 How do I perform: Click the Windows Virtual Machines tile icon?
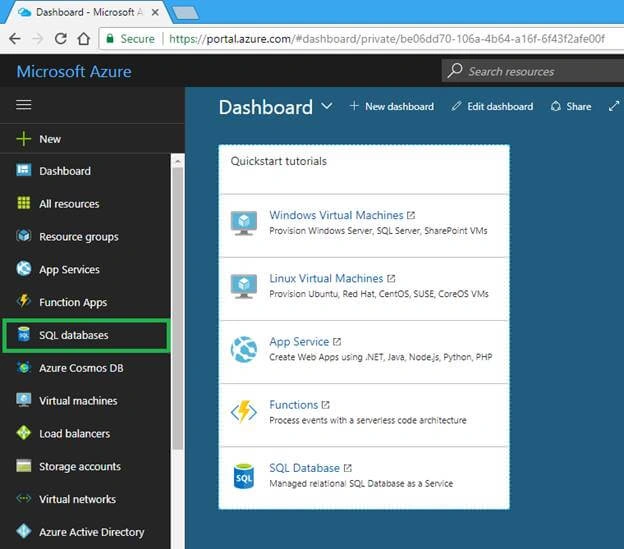[244, 223]
